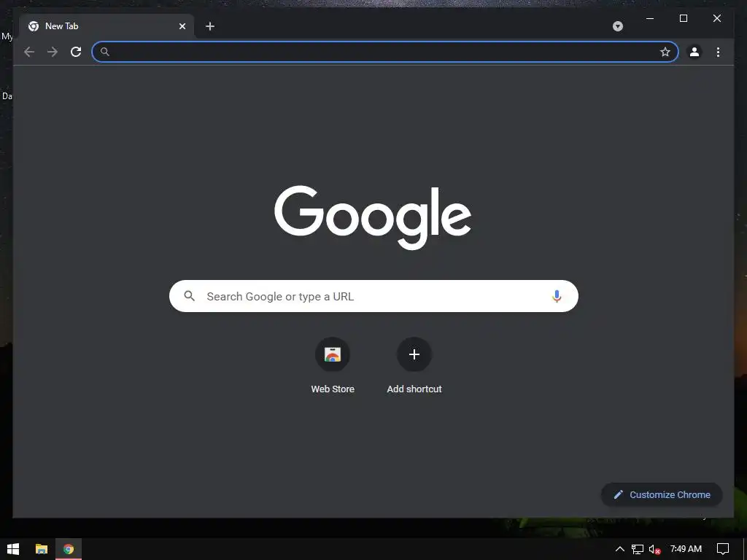
Task: Open Chrome's three-dot menu
Action: point(718,52)
